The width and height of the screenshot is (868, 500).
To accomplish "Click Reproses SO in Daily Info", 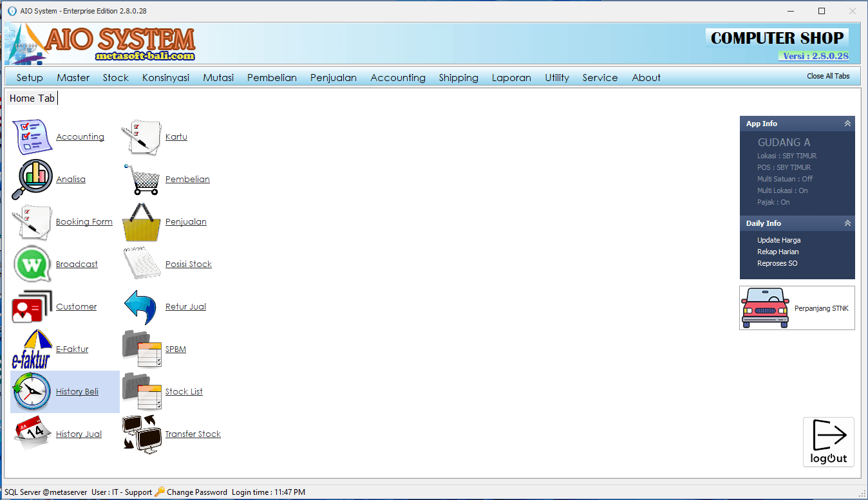I will coord(777,263).
